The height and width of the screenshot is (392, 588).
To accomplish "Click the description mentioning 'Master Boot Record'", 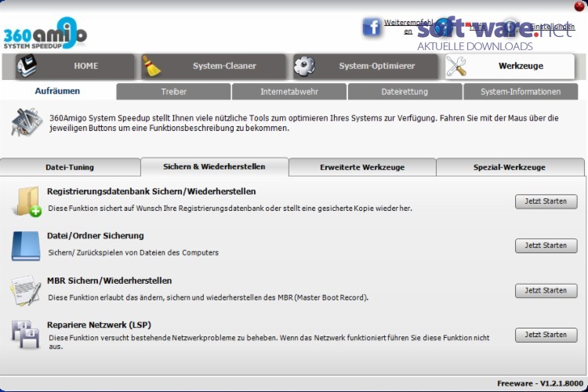I will click(x=209, y=297).
